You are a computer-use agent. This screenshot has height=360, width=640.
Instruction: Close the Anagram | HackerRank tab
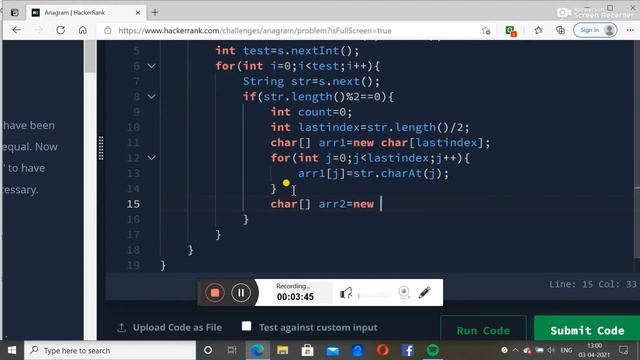pyautogui.click(x=138, y=13)
